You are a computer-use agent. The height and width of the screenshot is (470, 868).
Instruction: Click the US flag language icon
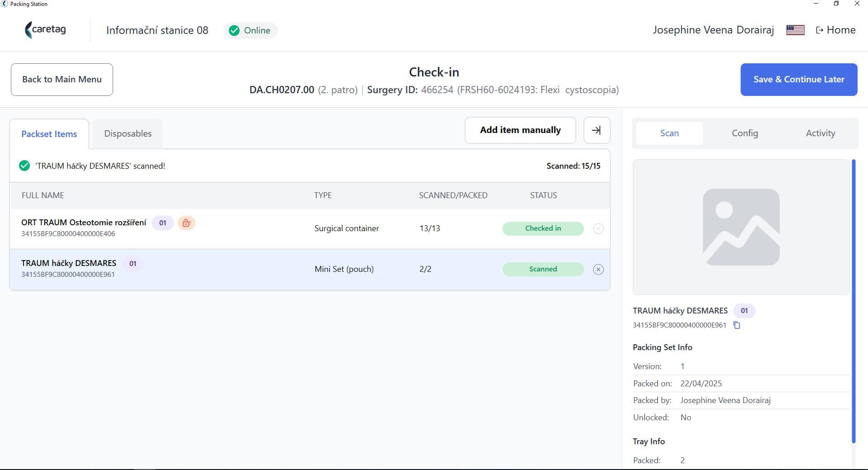pos(795,30)
